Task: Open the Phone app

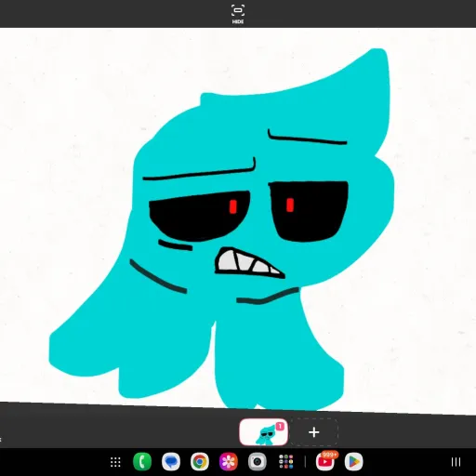Action: click(142, 462)
